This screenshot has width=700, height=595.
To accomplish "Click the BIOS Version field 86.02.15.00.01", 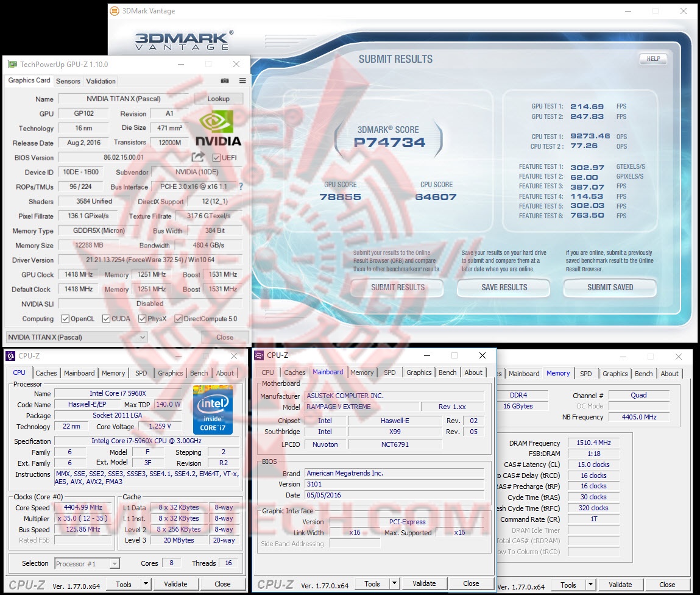I will click(124, 157).
